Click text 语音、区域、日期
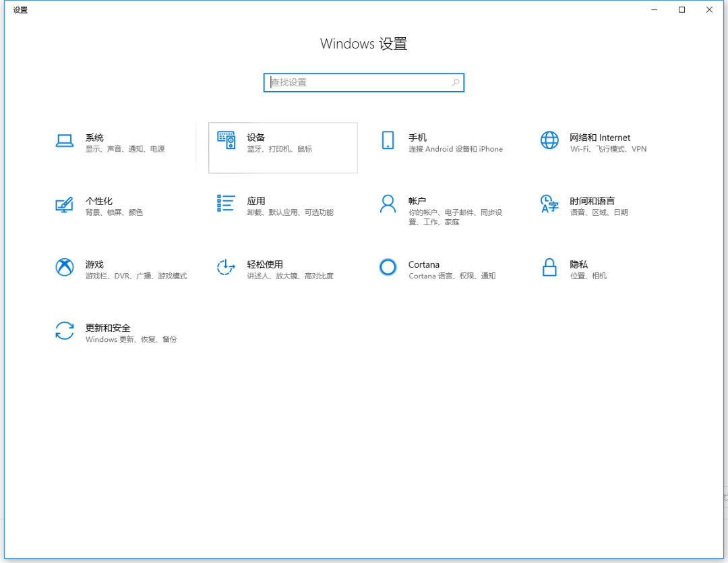The image size is (728, 563). coord(599,212)
